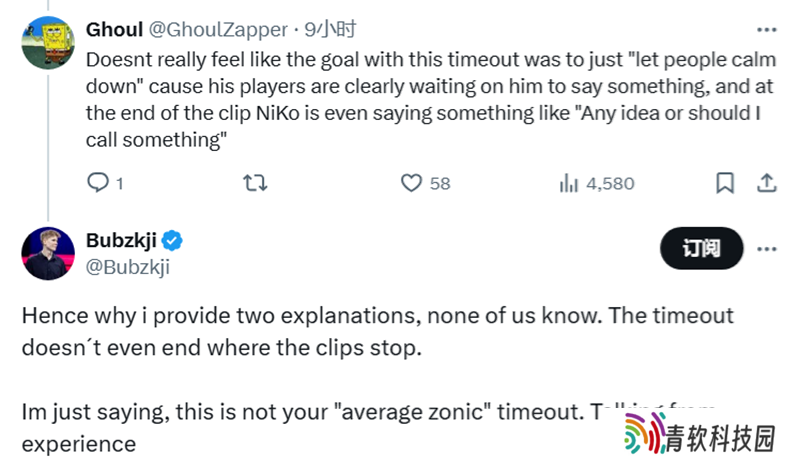Open Ghoul's SpongeBob profile picture
The width and height of the screenshot is (800, 458).
48,43
